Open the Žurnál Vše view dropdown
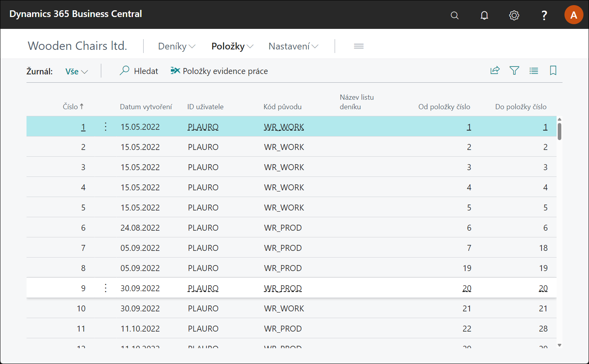This screenshot has width=589, height=364. tap(76, 72)
